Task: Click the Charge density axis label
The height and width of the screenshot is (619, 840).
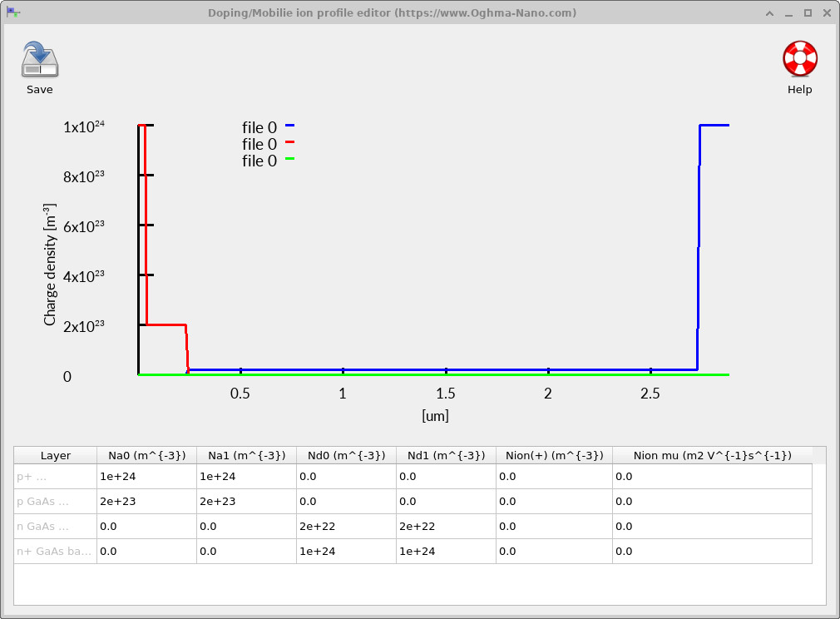Action: tap(50, 265)
